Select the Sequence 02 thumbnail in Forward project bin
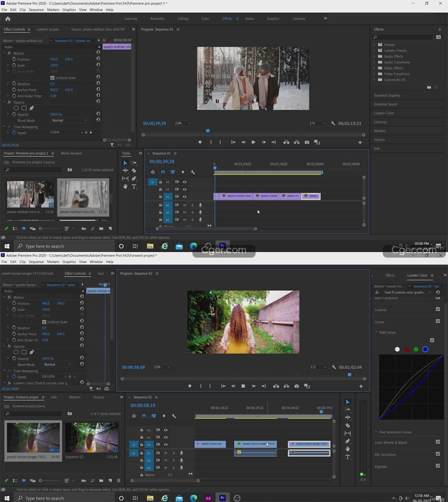 pos(91,437)
